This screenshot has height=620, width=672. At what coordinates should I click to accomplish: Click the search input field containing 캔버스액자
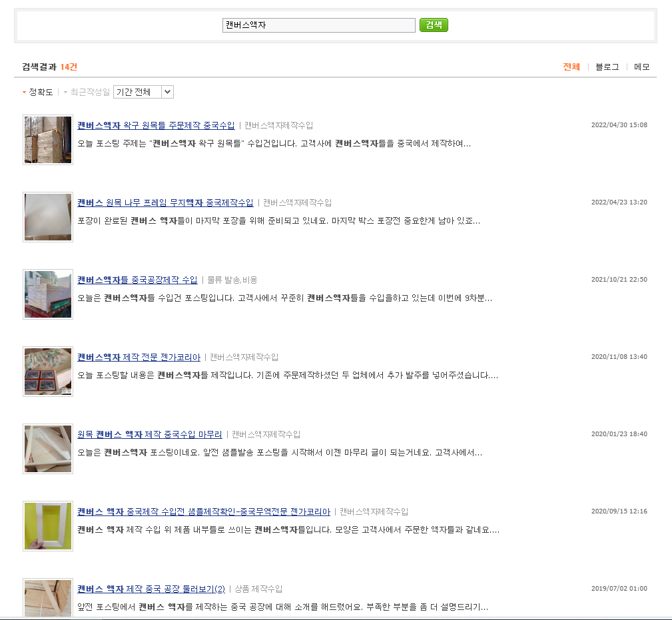click(x=318, y=25)
